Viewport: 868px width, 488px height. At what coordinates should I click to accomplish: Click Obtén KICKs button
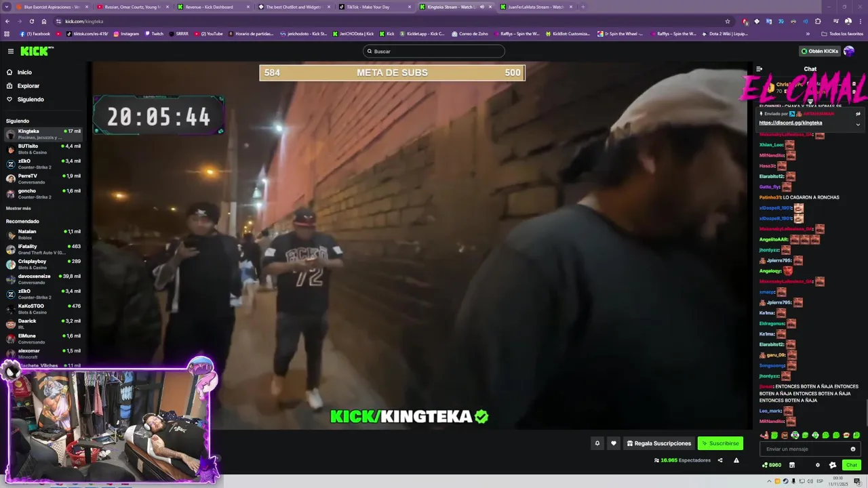click(x=819, y=51)
